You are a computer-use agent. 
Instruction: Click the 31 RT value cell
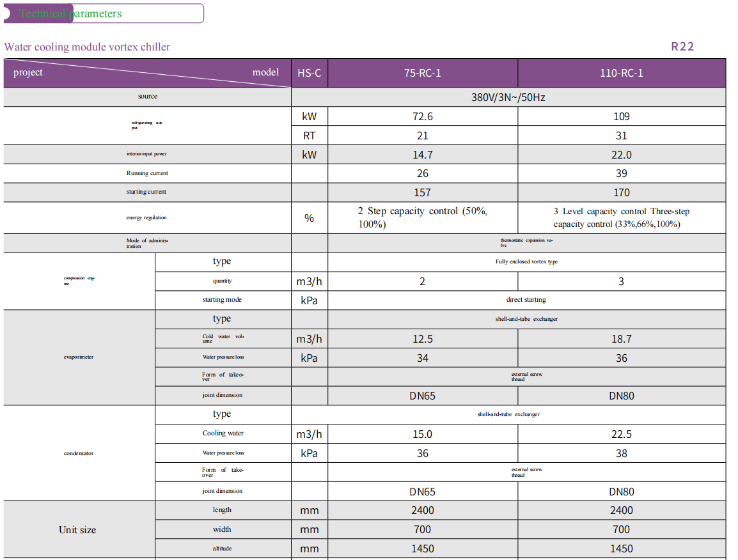(x=621, y=136)
